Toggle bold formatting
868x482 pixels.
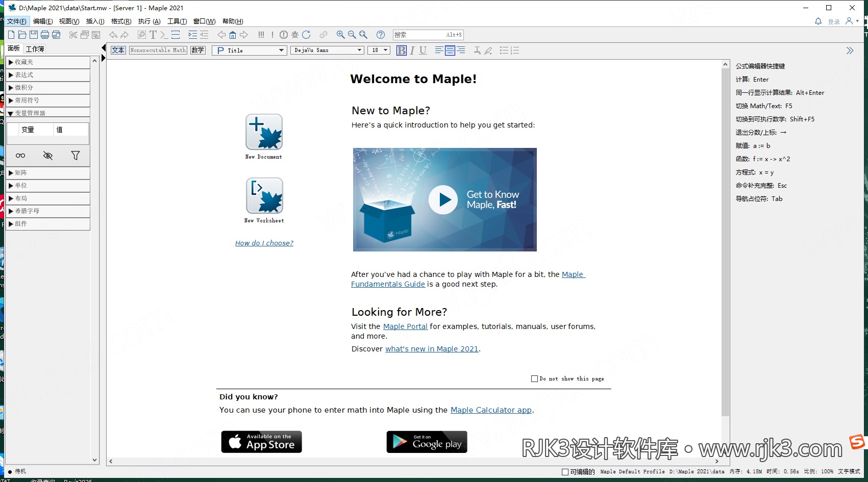click(x=402, y=50)
